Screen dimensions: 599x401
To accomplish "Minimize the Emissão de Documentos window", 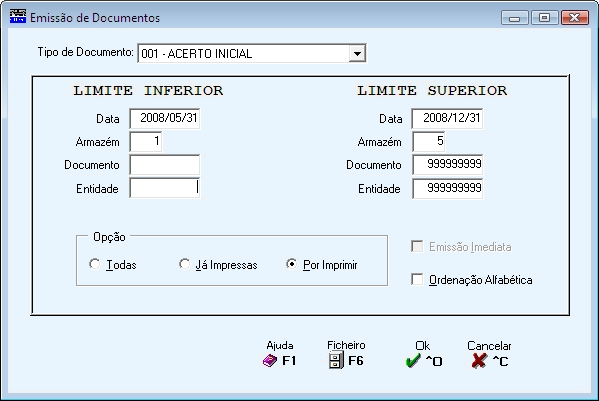I will [x=515, y=18].
